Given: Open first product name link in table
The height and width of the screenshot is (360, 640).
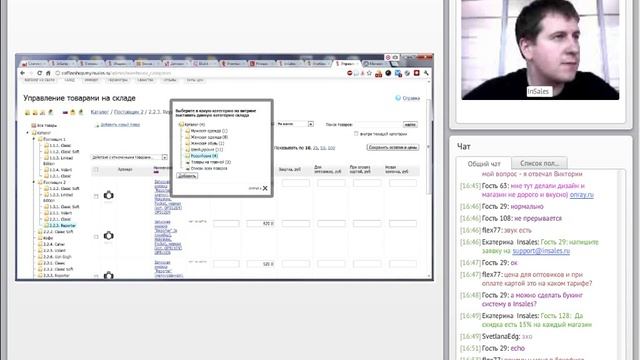Looking at the screenshot, I should (168, 197).
